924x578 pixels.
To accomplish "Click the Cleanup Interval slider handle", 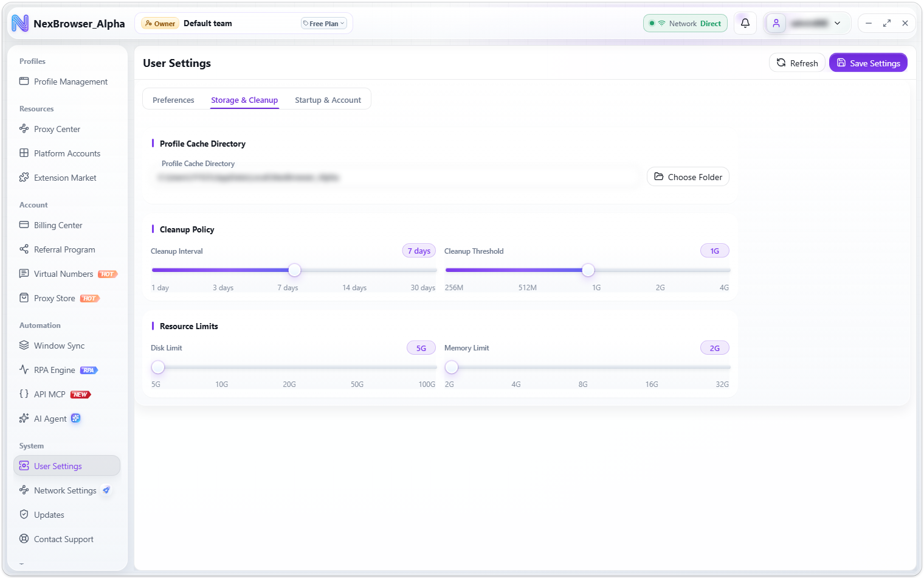I will (x=295, y=270).
